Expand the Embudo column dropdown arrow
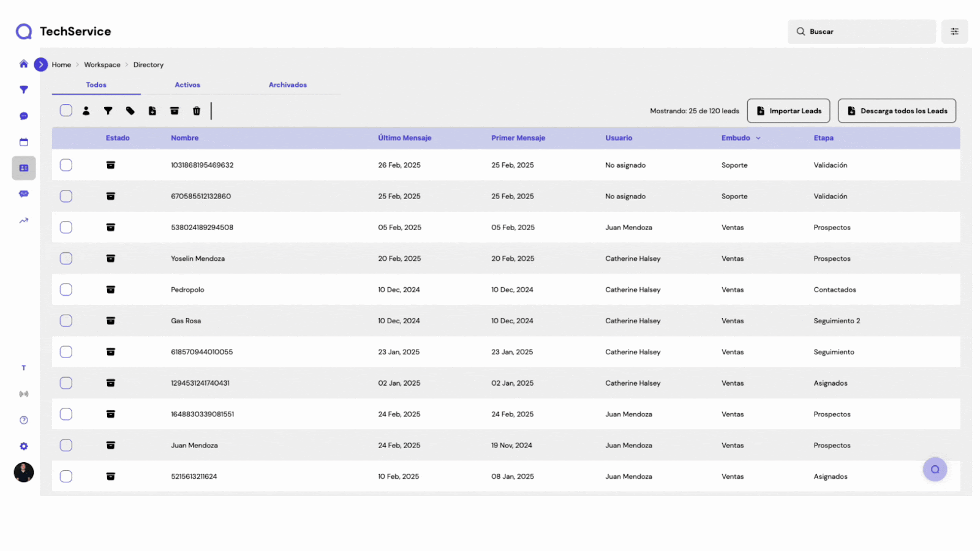Screen dimensions: 980x551 click(x=758, y=138)
